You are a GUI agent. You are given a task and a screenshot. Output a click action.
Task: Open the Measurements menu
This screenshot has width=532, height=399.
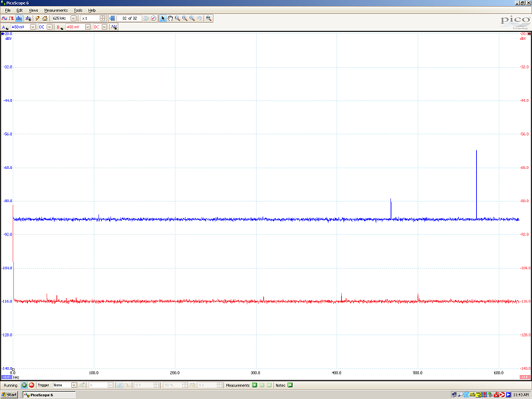point(56,11)
